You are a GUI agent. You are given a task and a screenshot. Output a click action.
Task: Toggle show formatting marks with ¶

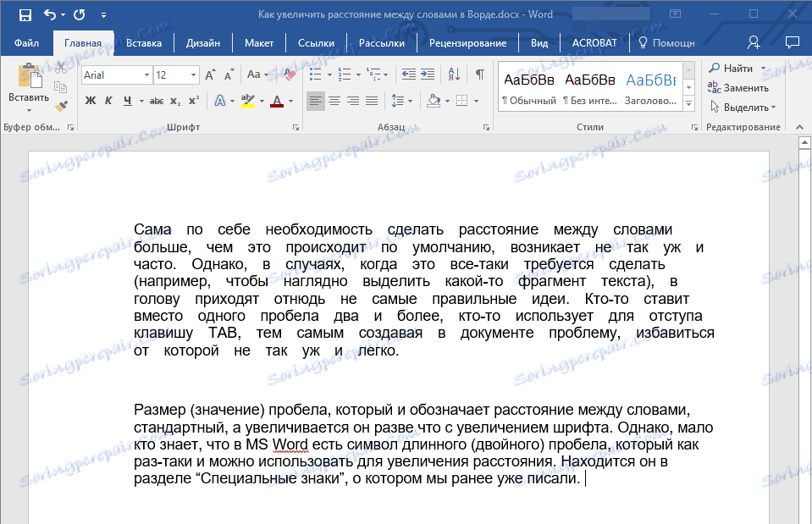(x=479, y=74)
